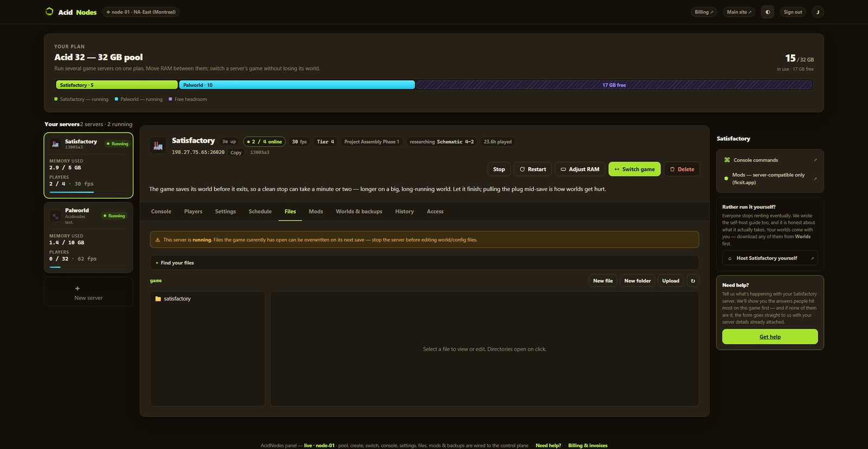
Task: Click Need help? link in footer
Action: tap(548, 446)
